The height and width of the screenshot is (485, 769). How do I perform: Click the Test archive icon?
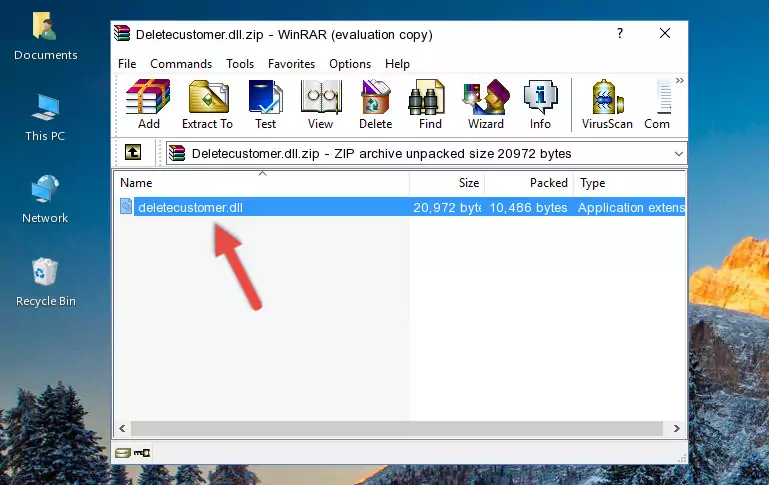[265, 104]
